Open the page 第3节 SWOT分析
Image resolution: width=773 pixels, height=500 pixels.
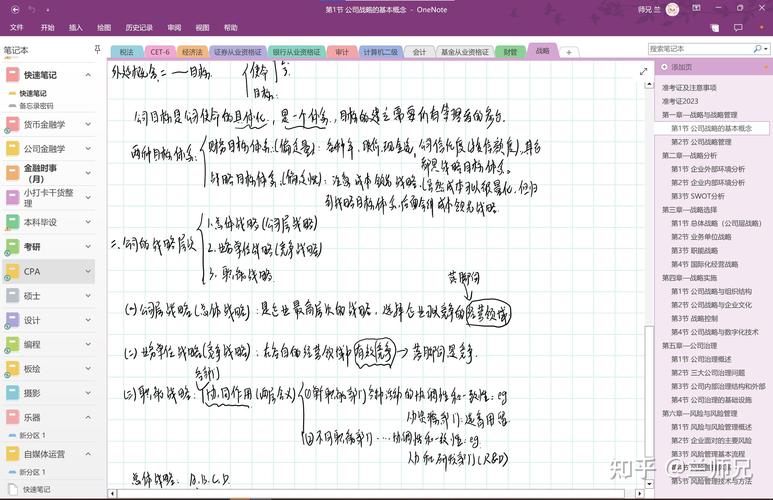pos(698,196)
